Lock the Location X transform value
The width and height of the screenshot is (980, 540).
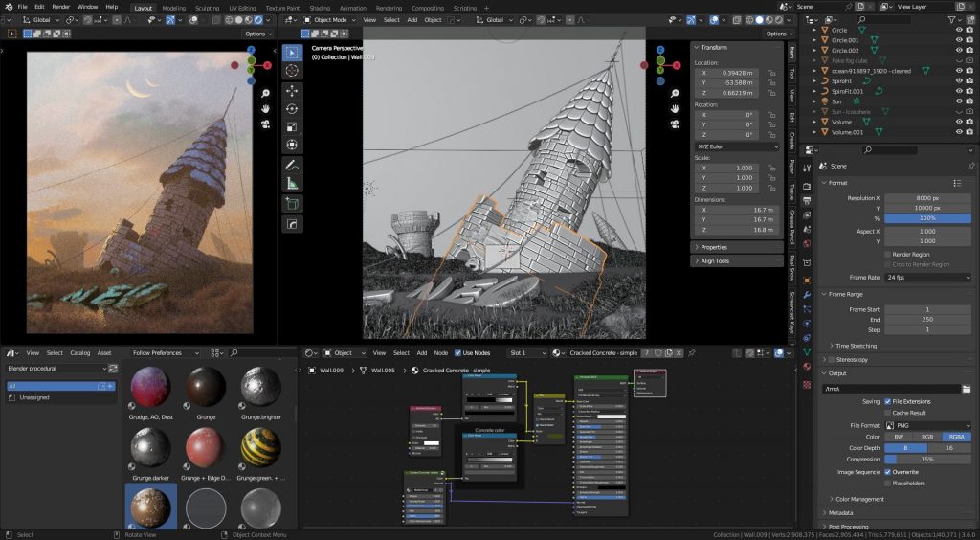click(771, 73)
